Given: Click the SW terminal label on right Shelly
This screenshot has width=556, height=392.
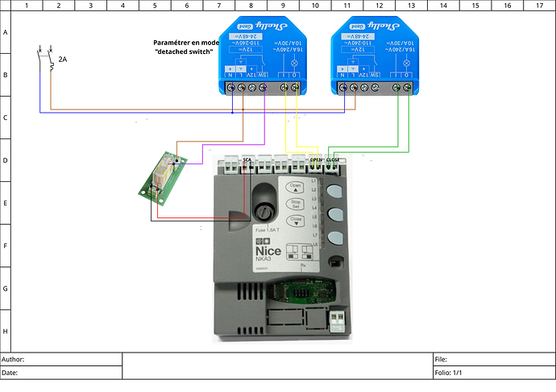Looking at the screenshot, I should tap(375, 75).
